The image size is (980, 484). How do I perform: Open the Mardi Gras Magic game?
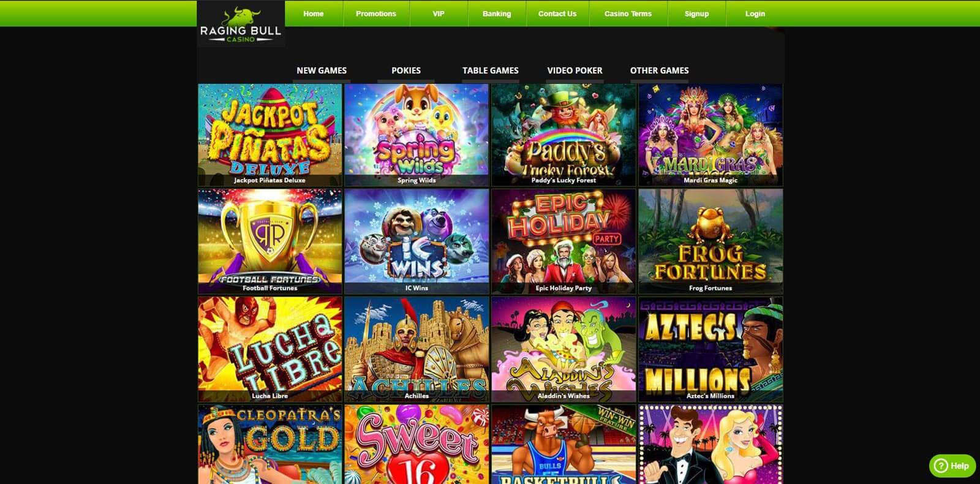coord(710,135)
